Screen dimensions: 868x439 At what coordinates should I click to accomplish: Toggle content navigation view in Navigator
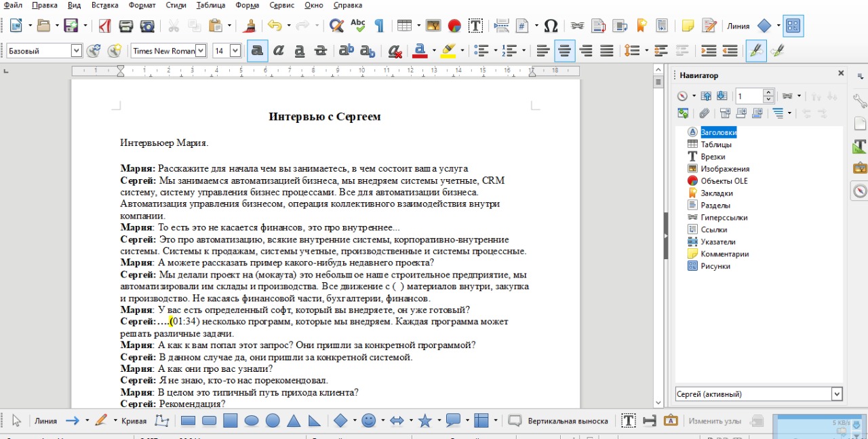(683, 113)
